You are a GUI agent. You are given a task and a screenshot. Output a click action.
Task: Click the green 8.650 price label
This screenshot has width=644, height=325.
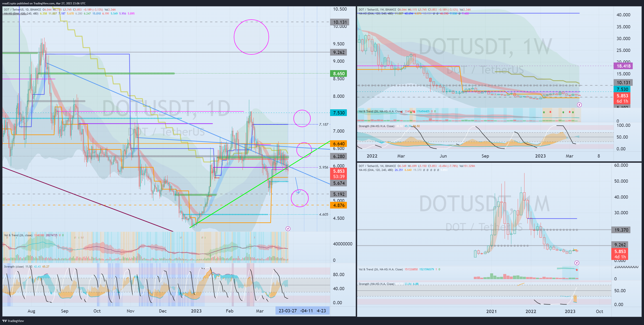[339, 74]
